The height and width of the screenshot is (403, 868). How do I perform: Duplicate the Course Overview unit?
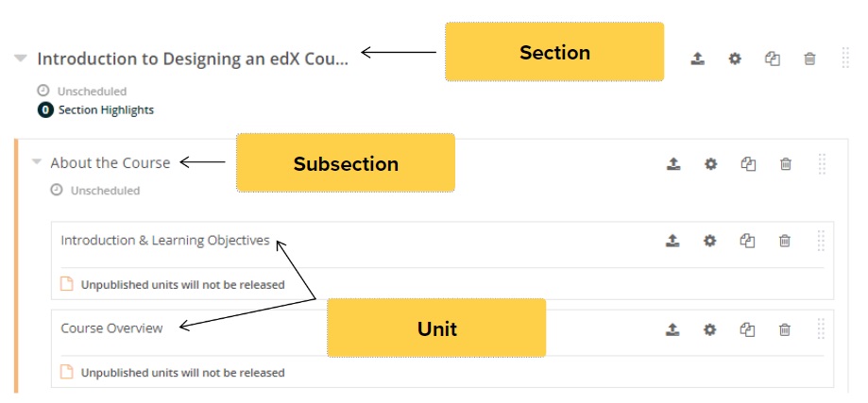747,329
